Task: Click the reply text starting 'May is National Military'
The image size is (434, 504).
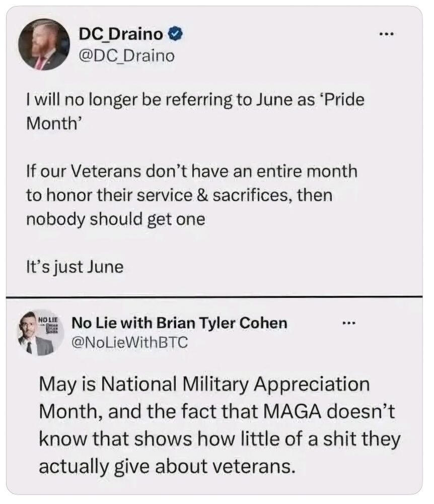Action: 220,425
